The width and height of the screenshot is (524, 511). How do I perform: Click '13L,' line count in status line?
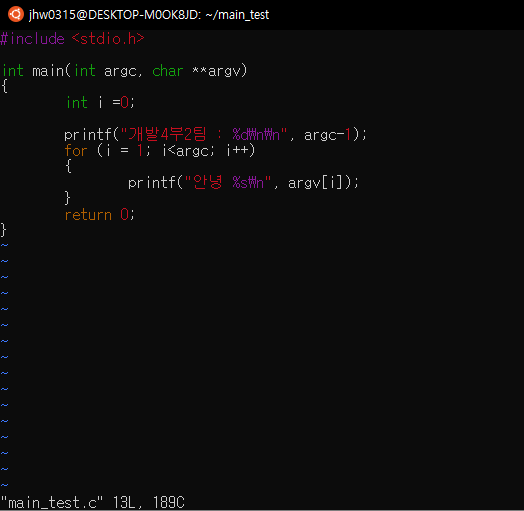(x=127, y=502)
